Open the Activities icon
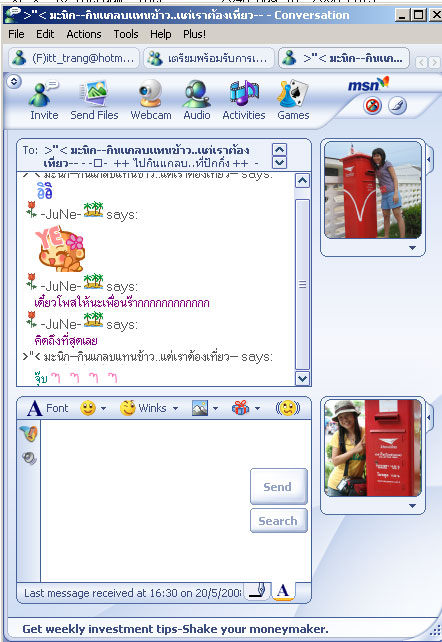Image resolution: width=442 pixels, height=642 pixels. tap(244, 100)
